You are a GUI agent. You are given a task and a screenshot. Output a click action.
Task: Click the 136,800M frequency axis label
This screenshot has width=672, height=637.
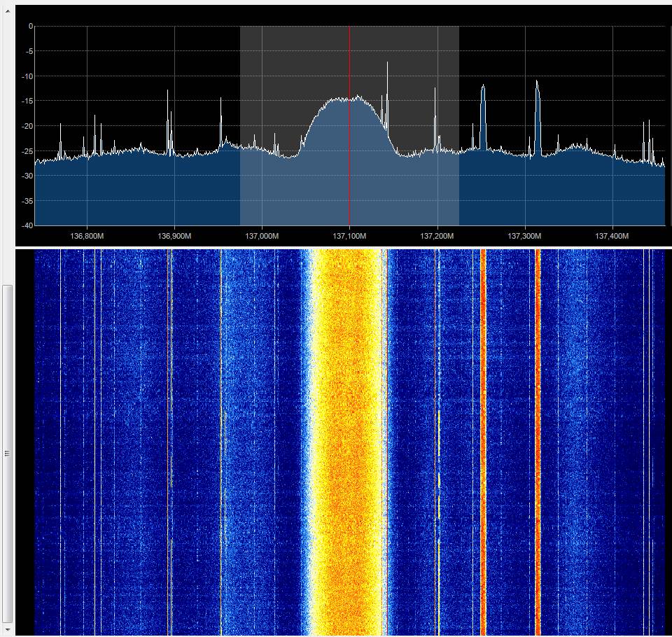pos(87,236)
